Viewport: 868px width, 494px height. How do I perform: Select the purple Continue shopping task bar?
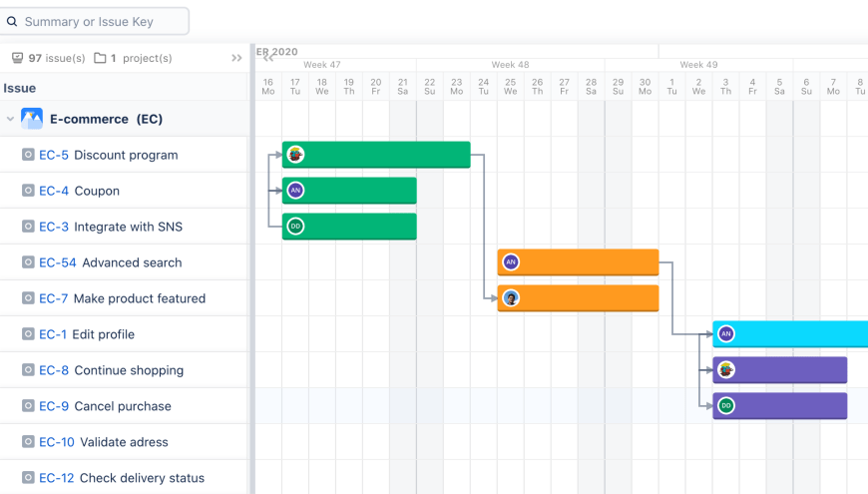pos(780,370)
